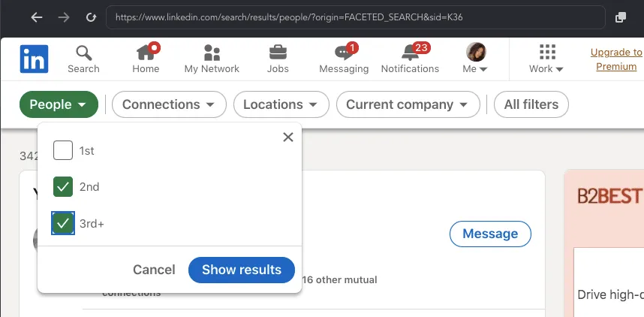The width and height of the screenshot is (644, 317).
Task: Open the Search magnifier icon
Action: [x=84, y=53]
